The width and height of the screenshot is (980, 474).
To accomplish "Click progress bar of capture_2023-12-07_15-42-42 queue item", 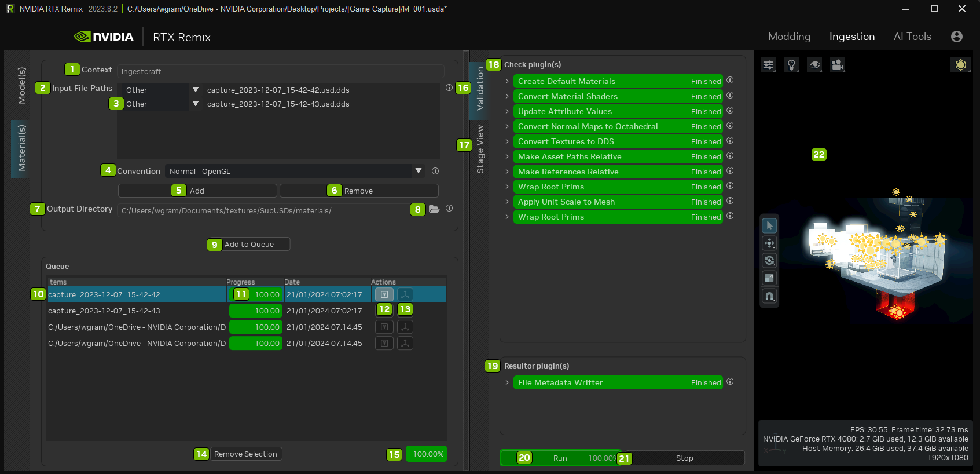I will coord(256,294).
